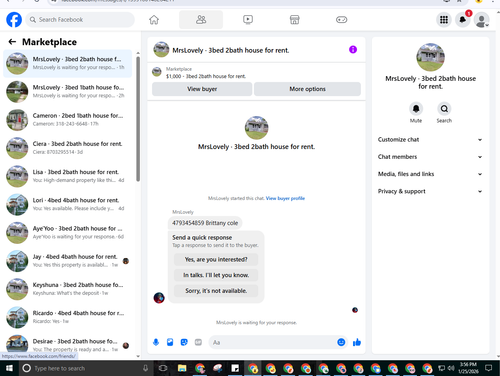The height and width of the screenshot is (376, 500).
Task: Click the Aa message input field
Action: coord(273,342)
